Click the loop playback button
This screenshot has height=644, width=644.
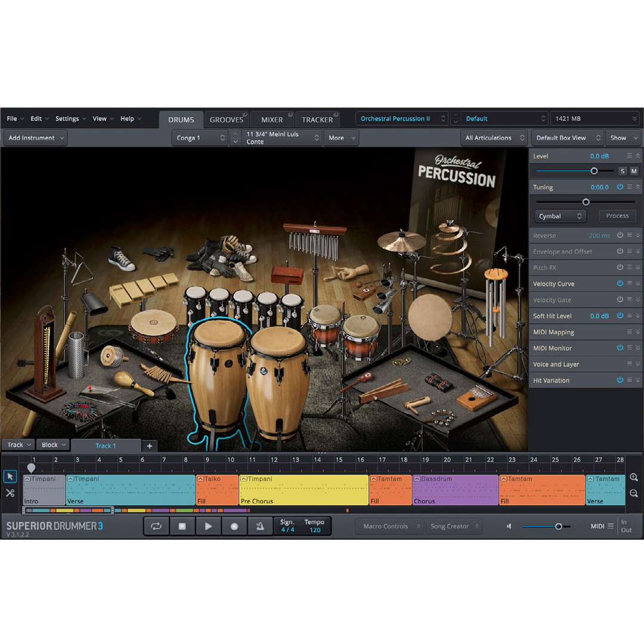156,527
